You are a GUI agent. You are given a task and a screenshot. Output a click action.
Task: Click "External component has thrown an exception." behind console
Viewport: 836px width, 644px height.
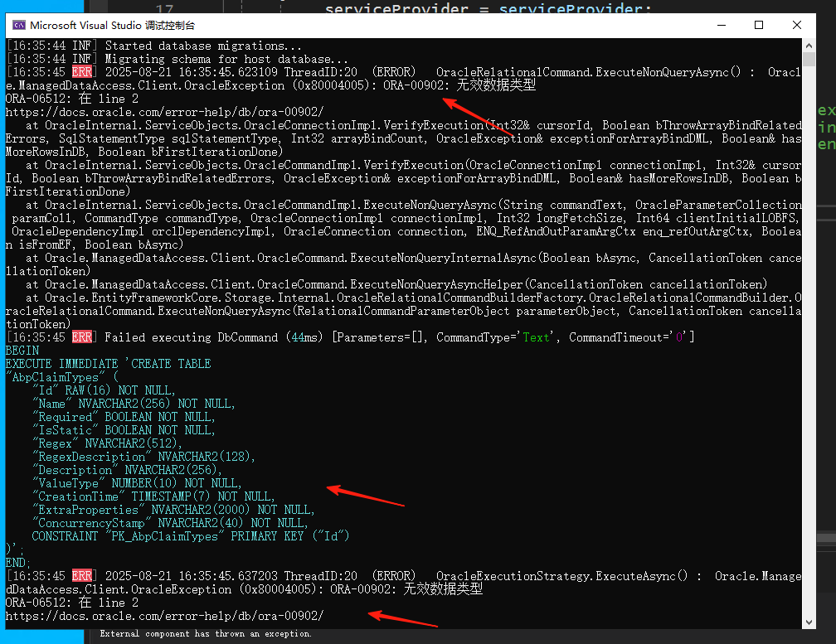coord(206,634)
